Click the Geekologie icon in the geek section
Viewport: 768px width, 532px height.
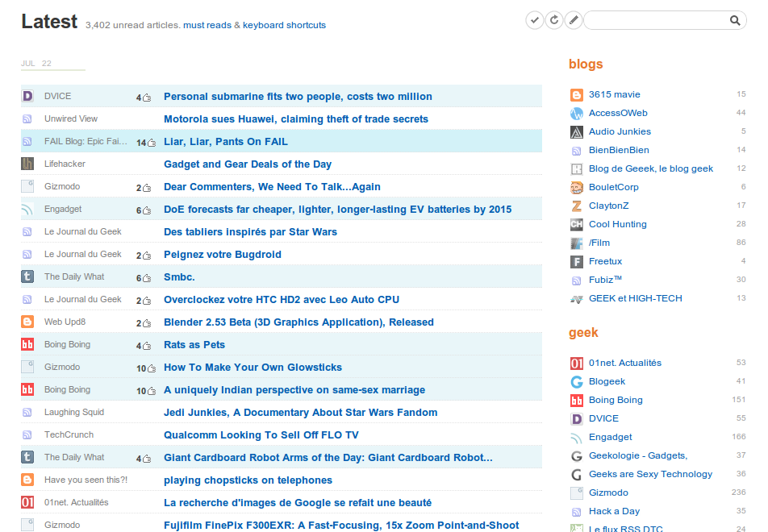point(577,456)
